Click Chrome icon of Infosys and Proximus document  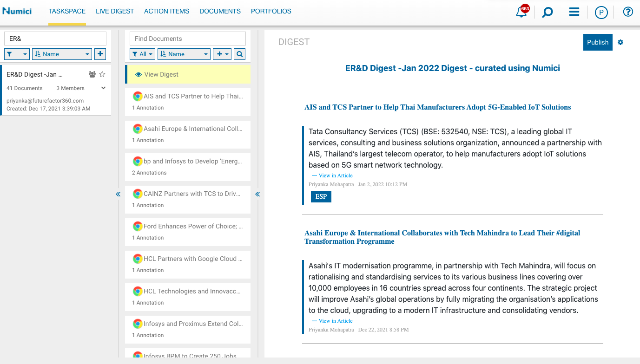click(137, 324)
